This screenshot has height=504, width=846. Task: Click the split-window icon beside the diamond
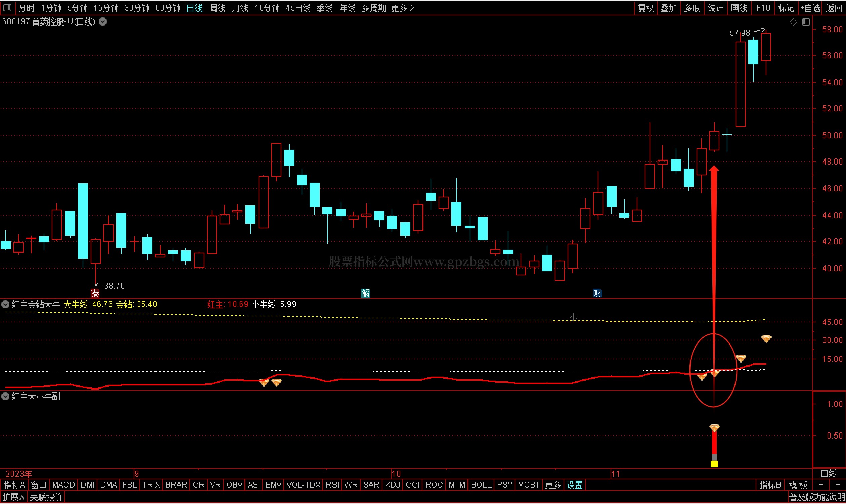point(806,22)
